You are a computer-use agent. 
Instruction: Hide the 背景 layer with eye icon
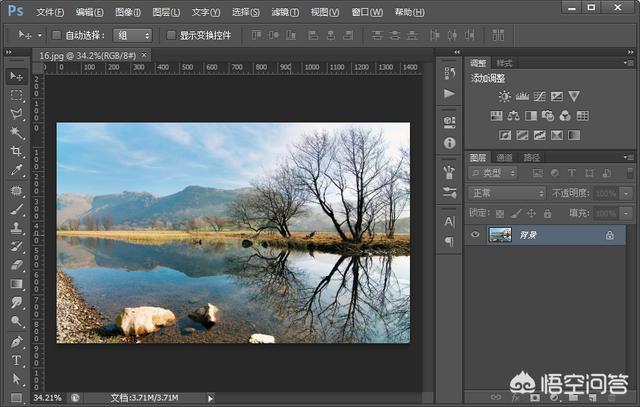(x=476, y=235)
